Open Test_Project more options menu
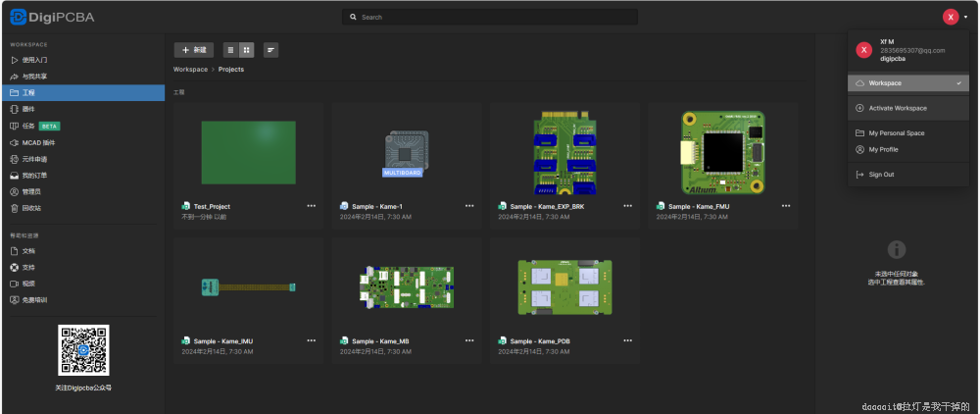 coord(311,206)
